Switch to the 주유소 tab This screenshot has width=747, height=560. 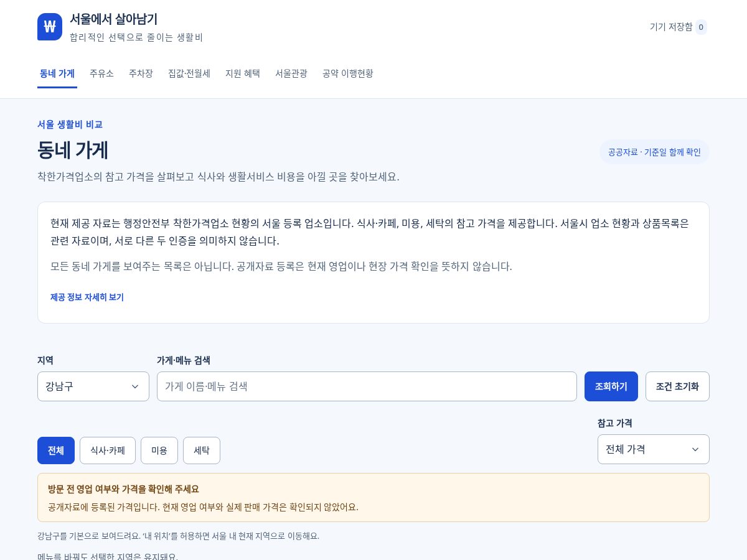pos(101,73)
